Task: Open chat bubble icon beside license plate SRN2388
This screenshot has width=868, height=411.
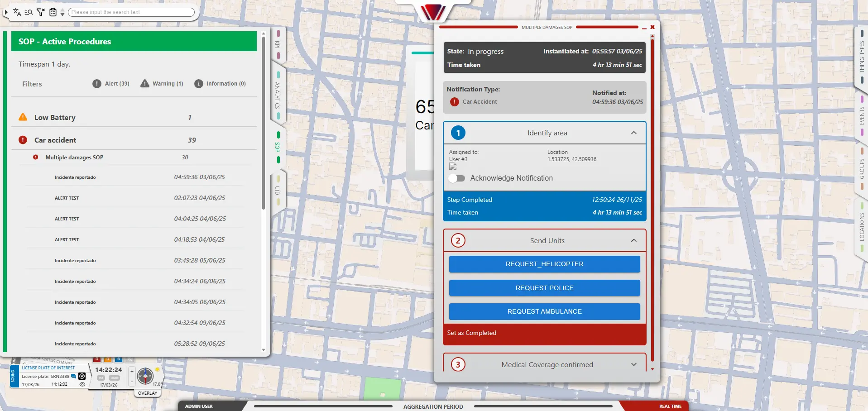Action: coord(74,376)
